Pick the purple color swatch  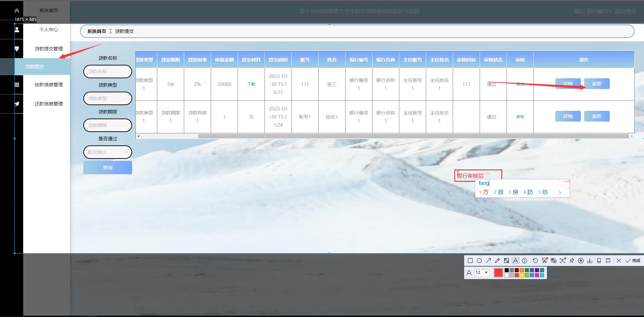[537, 270]
